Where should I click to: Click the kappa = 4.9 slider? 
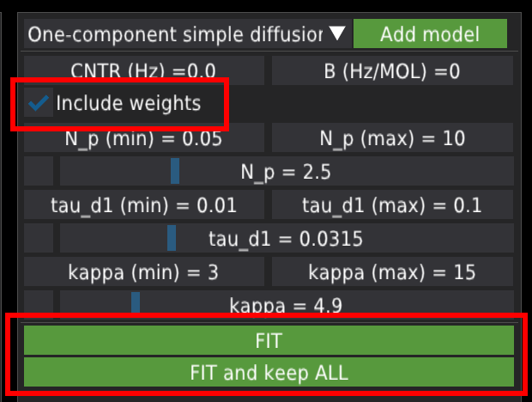point(287,303)
